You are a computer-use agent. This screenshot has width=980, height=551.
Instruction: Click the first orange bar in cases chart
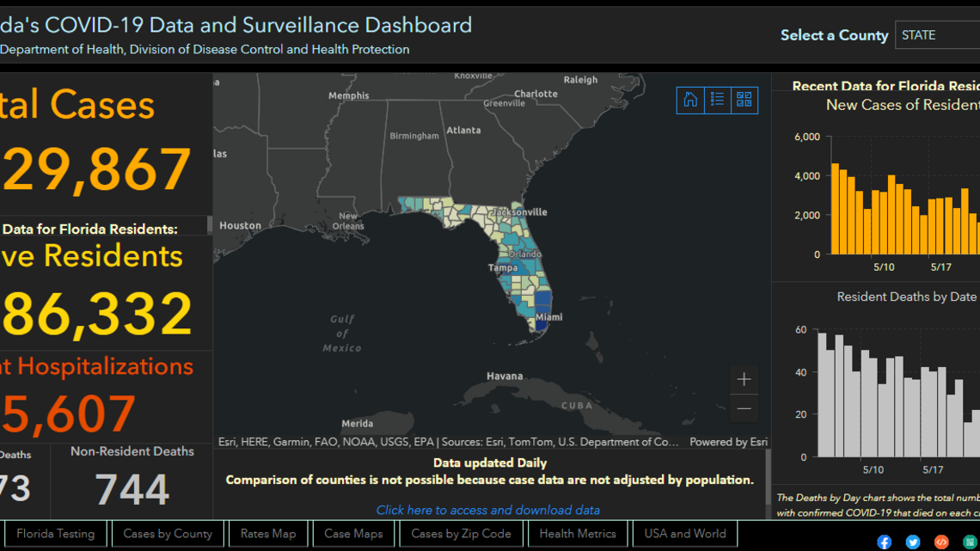[835, 209]
